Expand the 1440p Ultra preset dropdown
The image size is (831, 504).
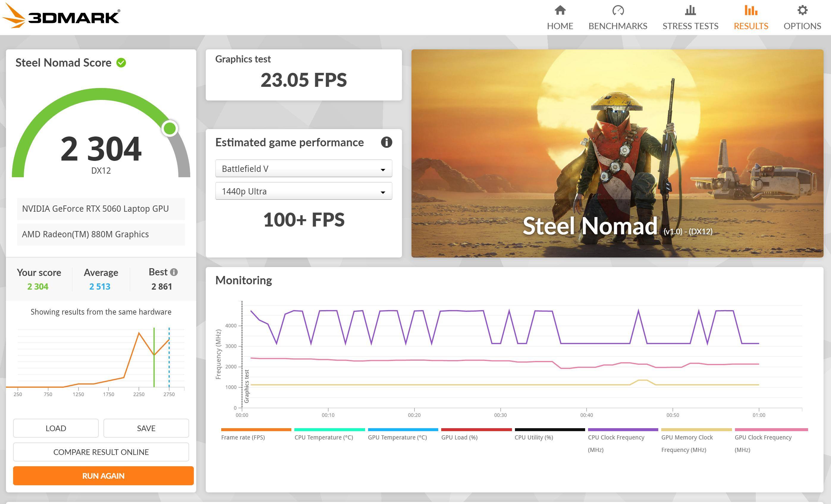point(304,191)
